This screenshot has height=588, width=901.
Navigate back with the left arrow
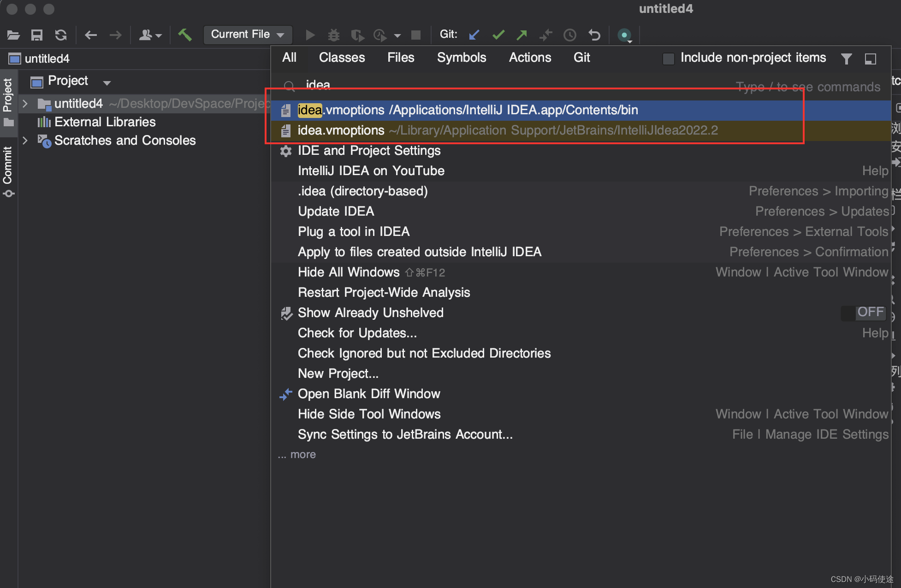click(91, 35)
